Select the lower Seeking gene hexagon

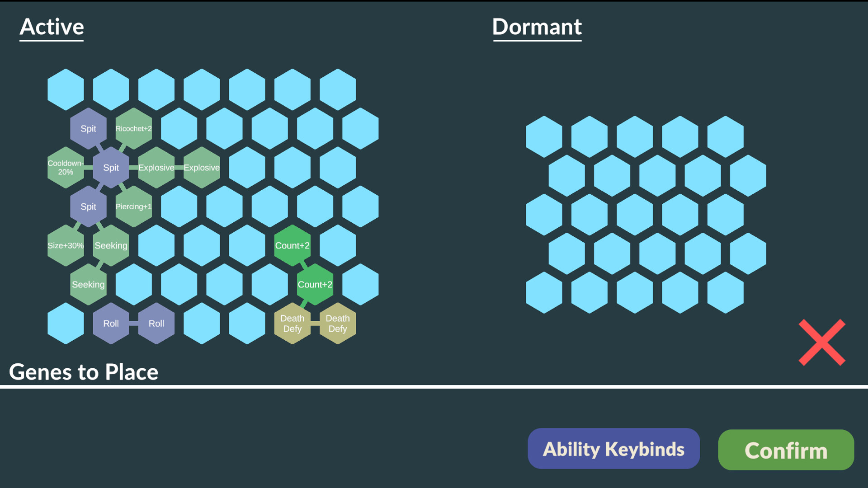[88, 285]
